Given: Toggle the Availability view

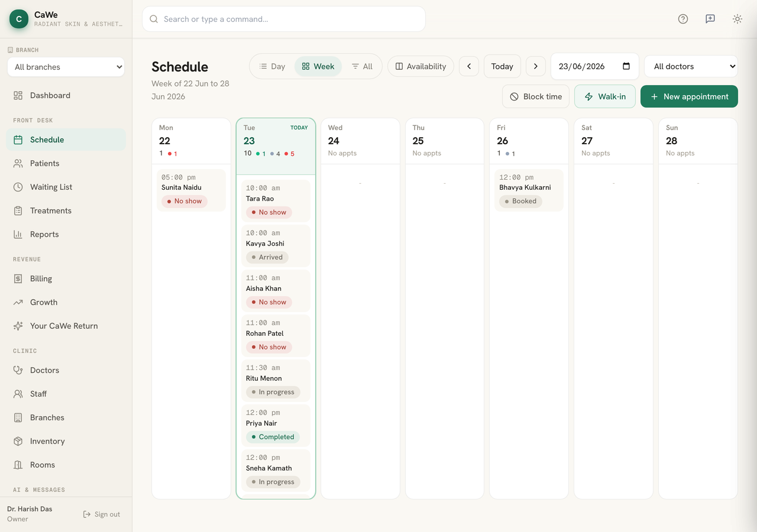Looking at the screenshot, I should click(420, 66).
